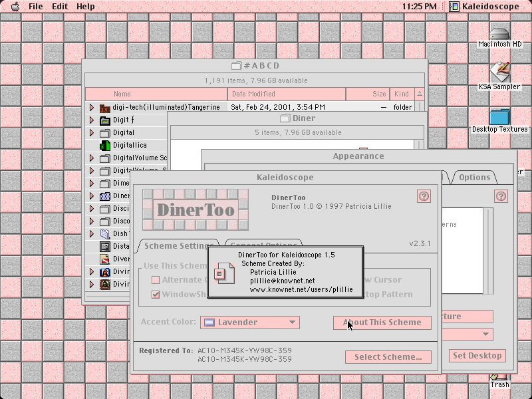The width and height of the screenshot is (532, 399).
Task: Click the www.knownet.net/users/plillie address text
Action: pos(301,290)
